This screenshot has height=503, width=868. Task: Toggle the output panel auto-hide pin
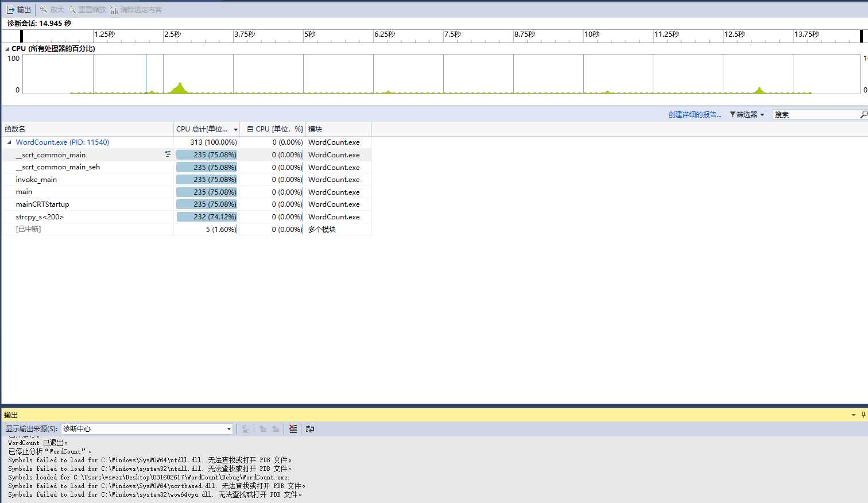(x=863, y=415)
